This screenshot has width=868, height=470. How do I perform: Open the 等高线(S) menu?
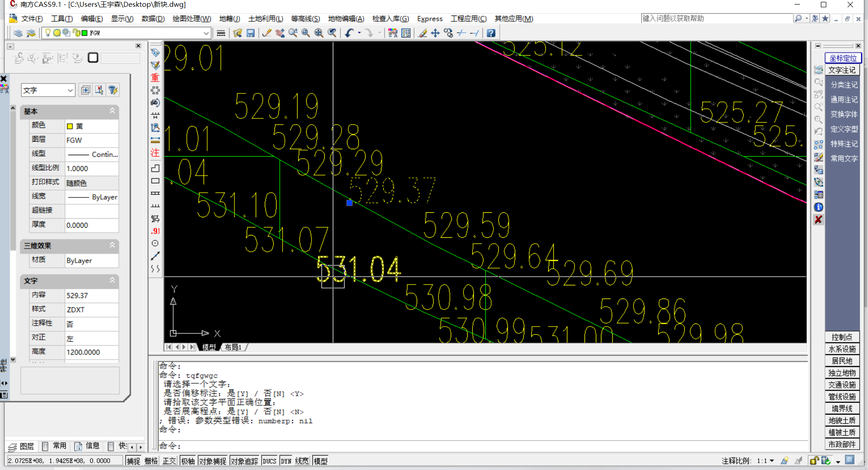305,19
